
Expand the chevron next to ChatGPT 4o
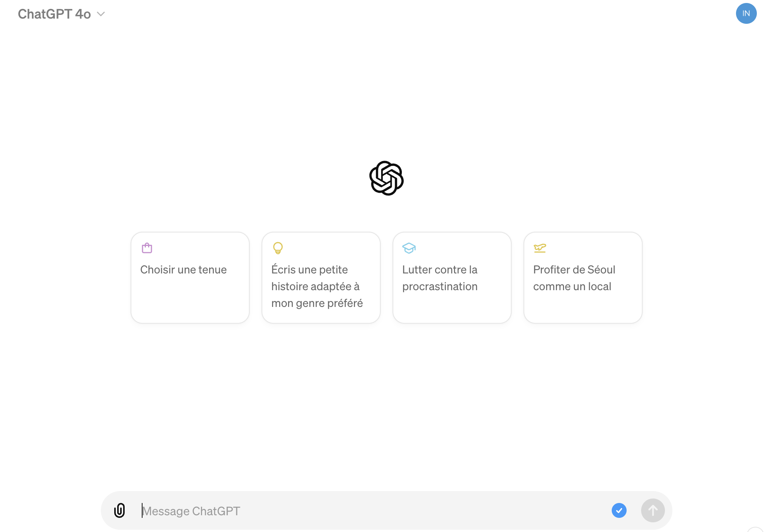[101, 14]
